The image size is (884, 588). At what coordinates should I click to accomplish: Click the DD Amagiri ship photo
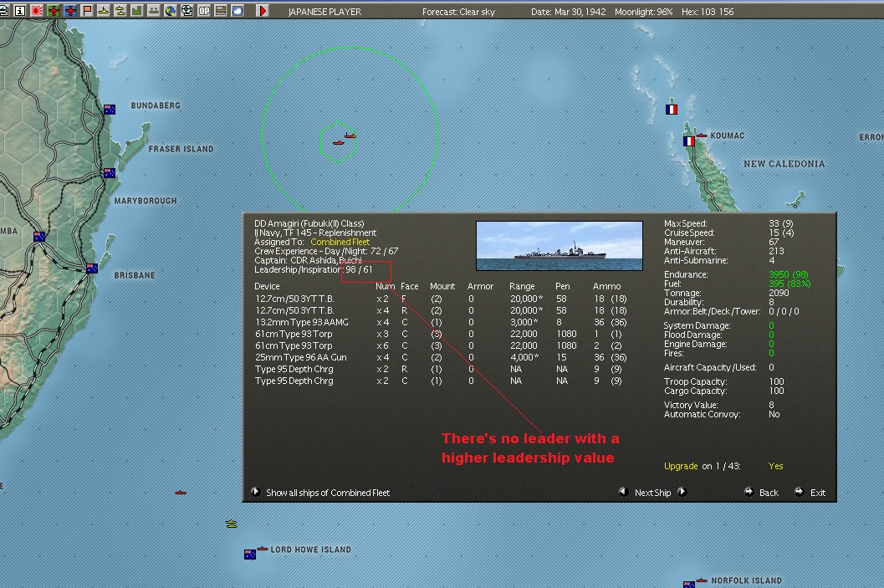pos(560,246)
